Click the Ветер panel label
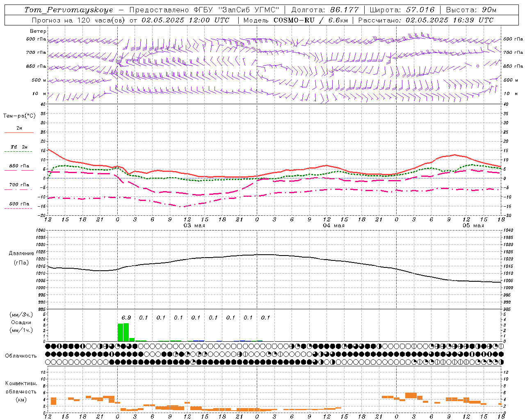Screen dimensions: 525x420 (x=38, y=31)
